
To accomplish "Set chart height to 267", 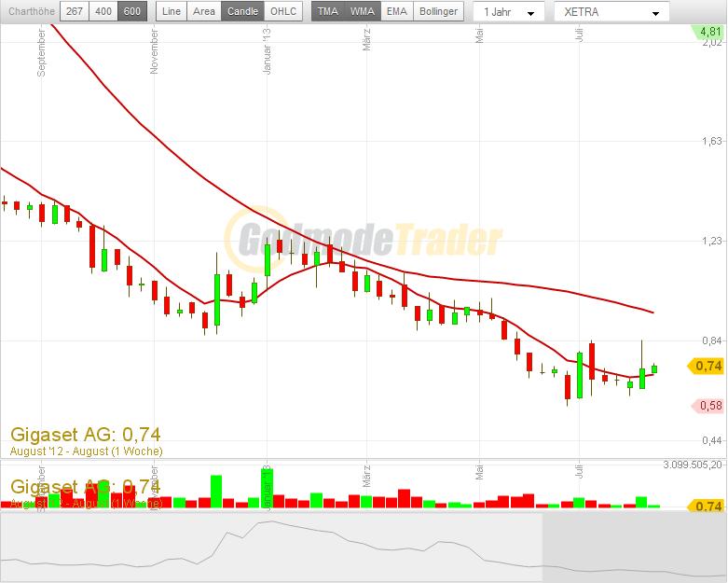I will click(75, 11).
